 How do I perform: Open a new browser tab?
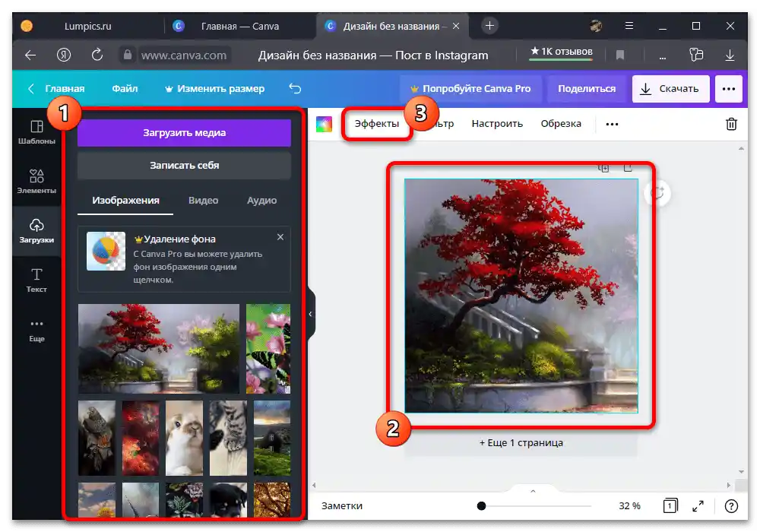click(489, 26)
